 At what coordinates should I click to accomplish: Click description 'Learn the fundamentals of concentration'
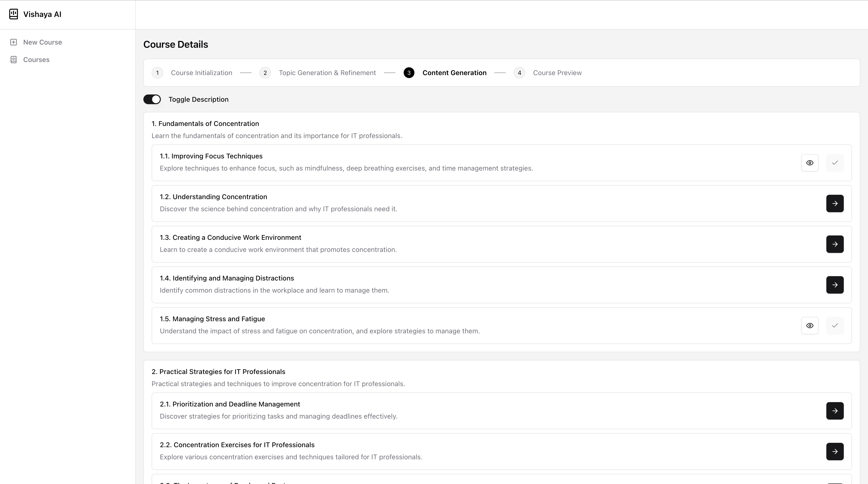(277, 136)
